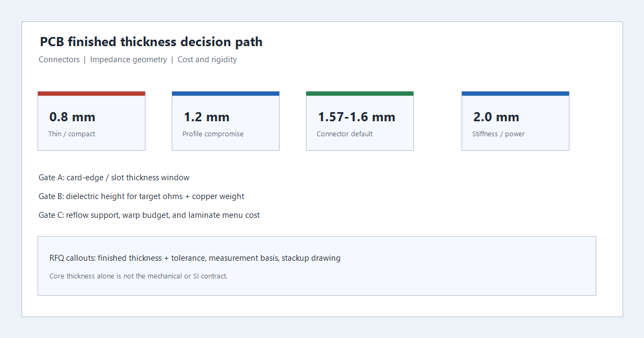Click 'Core thickness alone is not the mechanical' note
The image size is (644, 338).
138,276
